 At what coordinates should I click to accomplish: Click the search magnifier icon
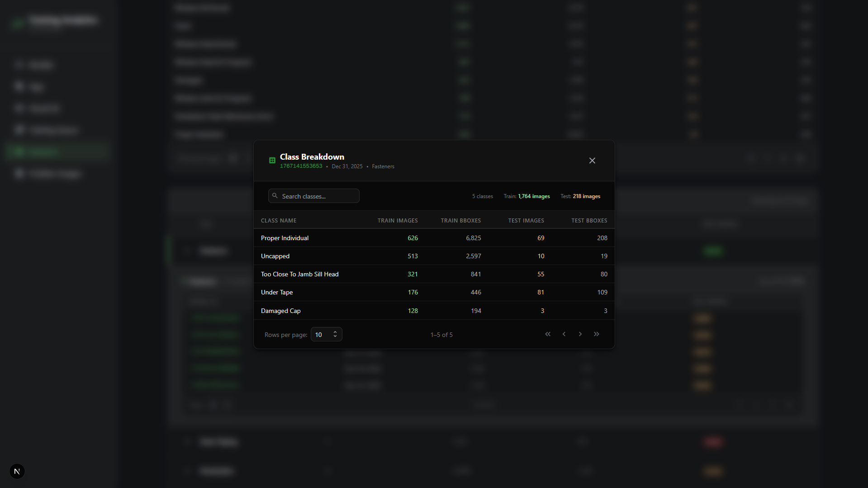click(275, 196)
